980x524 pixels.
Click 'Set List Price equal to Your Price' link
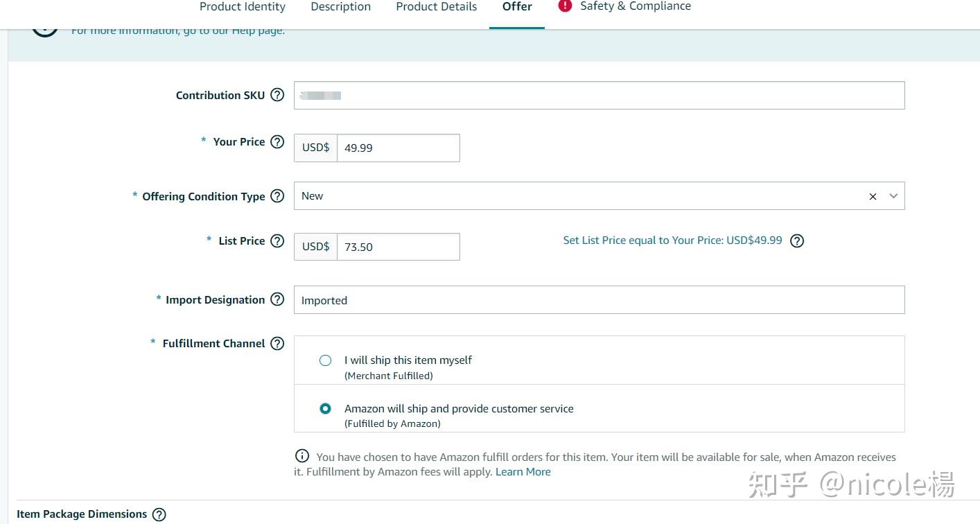(x=672, y=241)
